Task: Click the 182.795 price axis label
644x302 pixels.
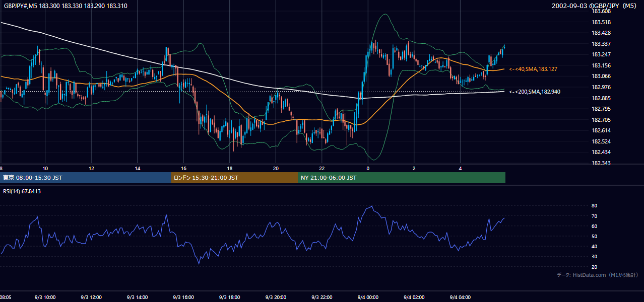Action: (x=601, y=109)
